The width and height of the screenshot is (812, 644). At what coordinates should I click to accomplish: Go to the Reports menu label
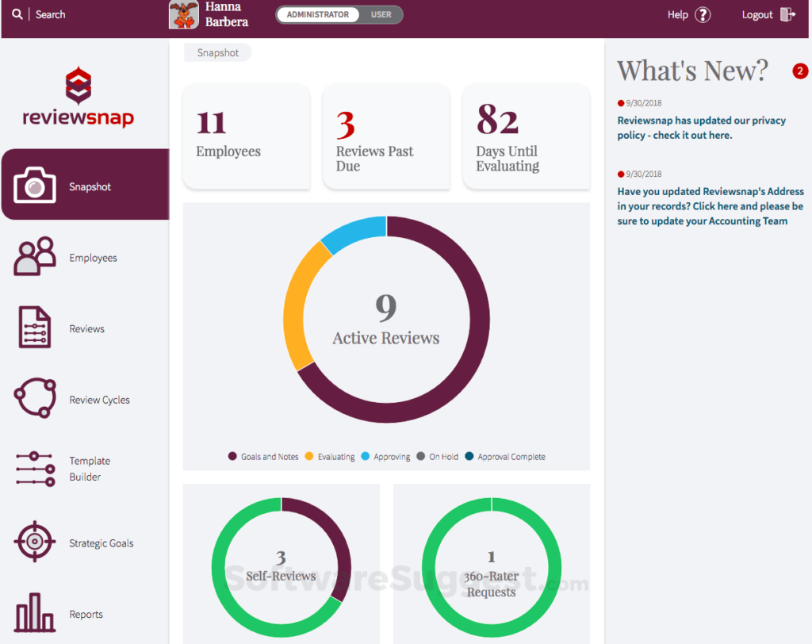(86, 615)
